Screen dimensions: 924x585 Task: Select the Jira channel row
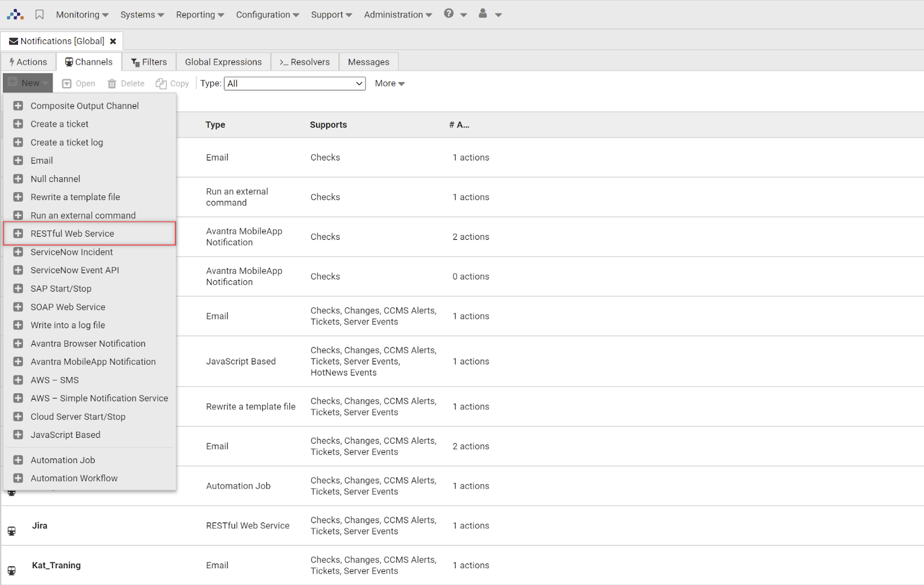click(39, 526)
